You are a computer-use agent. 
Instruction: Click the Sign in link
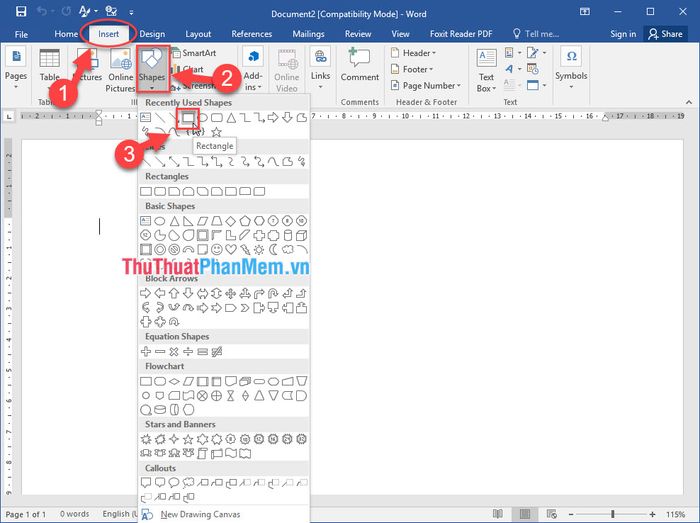(x=623, y=33)
